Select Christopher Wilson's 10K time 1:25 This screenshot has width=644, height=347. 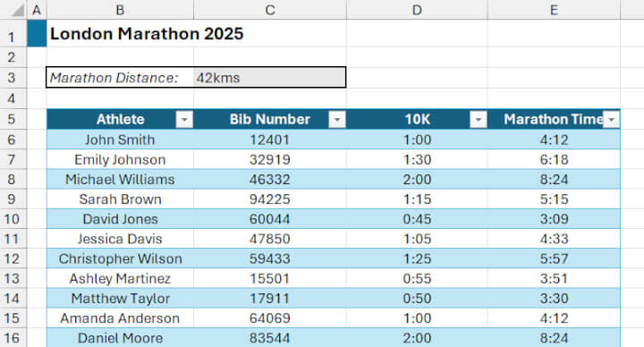(417, 258)
